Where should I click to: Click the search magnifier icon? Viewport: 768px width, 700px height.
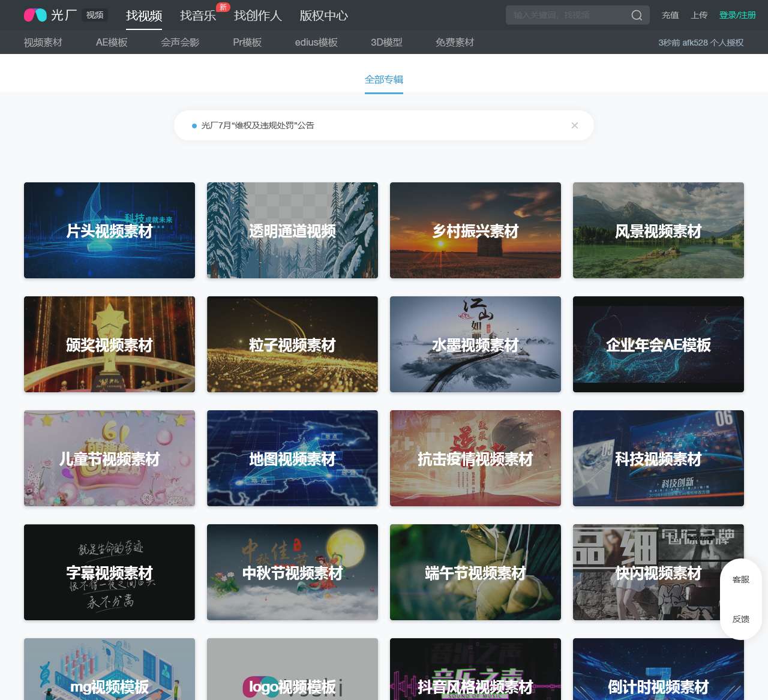tap(637, 15)
